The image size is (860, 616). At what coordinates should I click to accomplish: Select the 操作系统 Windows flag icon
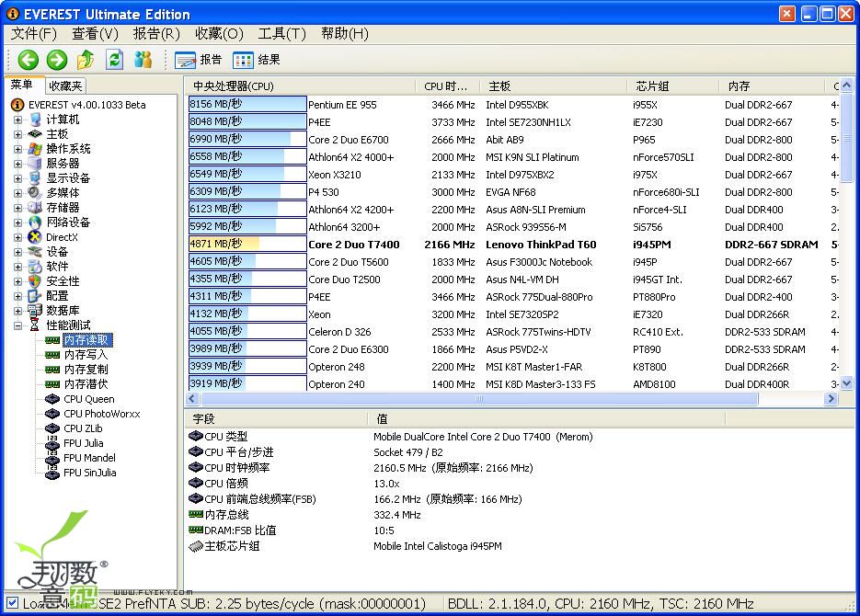point(35,149)
